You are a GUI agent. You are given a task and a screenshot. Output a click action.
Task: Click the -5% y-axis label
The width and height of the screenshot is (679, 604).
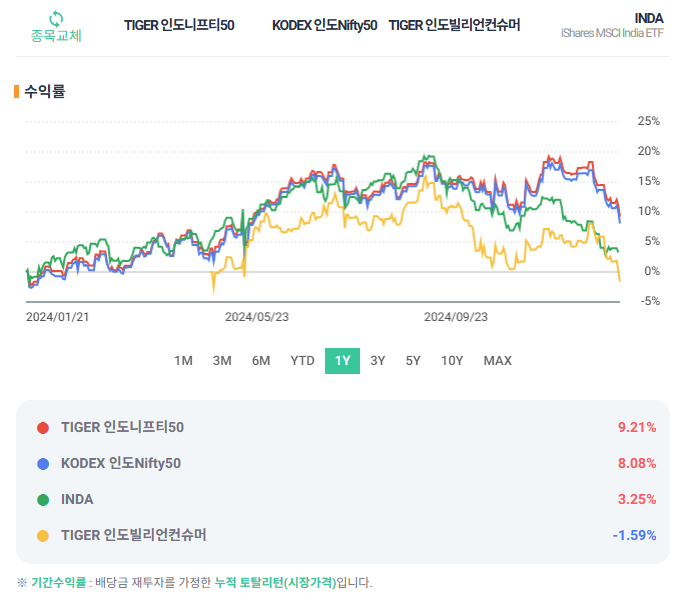click(x=650, y=301)
